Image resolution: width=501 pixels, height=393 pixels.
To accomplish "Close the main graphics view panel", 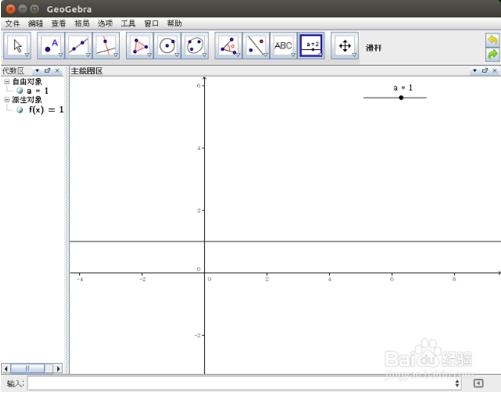I will 495,71.
